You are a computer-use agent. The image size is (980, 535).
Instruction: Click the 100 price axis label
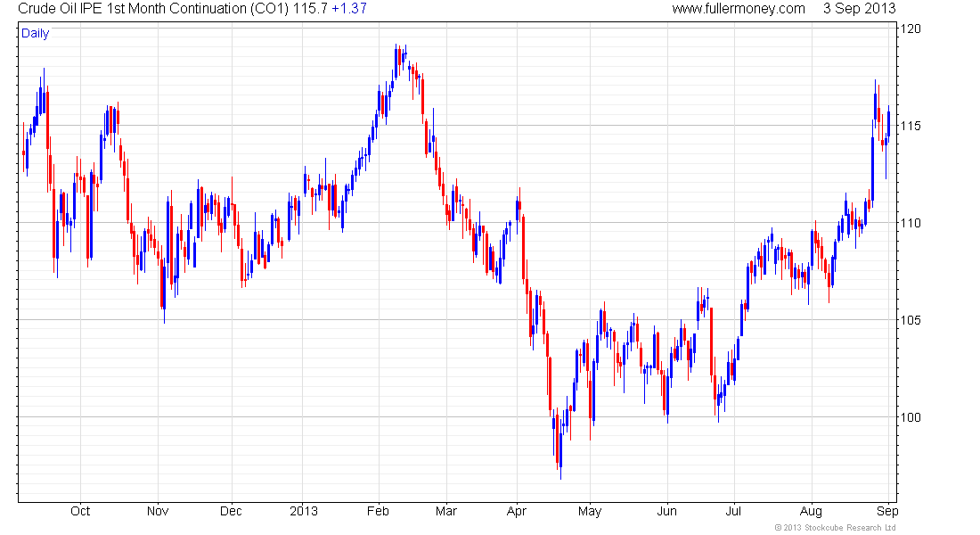point(910,417)
